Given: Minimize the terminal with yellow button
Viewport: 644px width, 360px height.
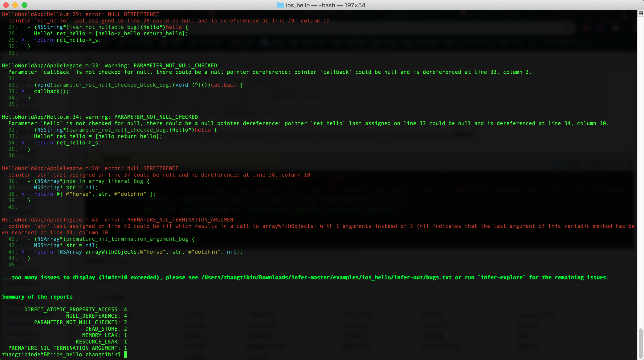Looking at the screenshot, I should (x=15, y=5).
